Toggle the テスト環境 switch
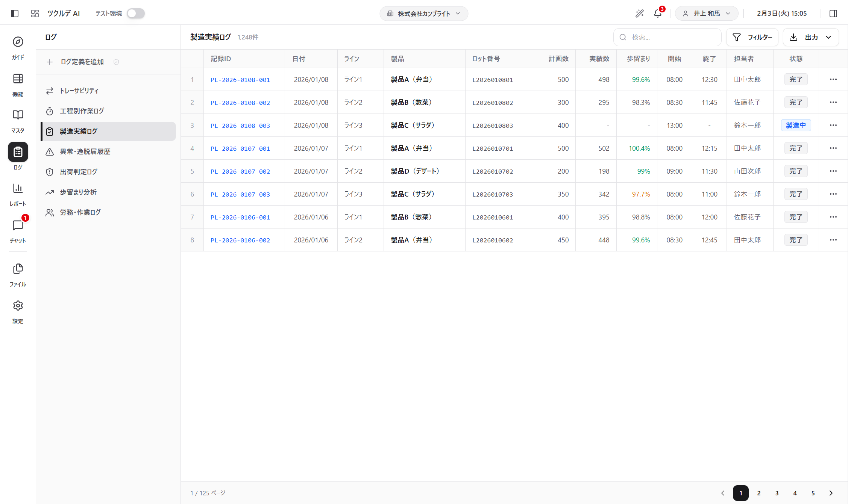 coord(135,14)
